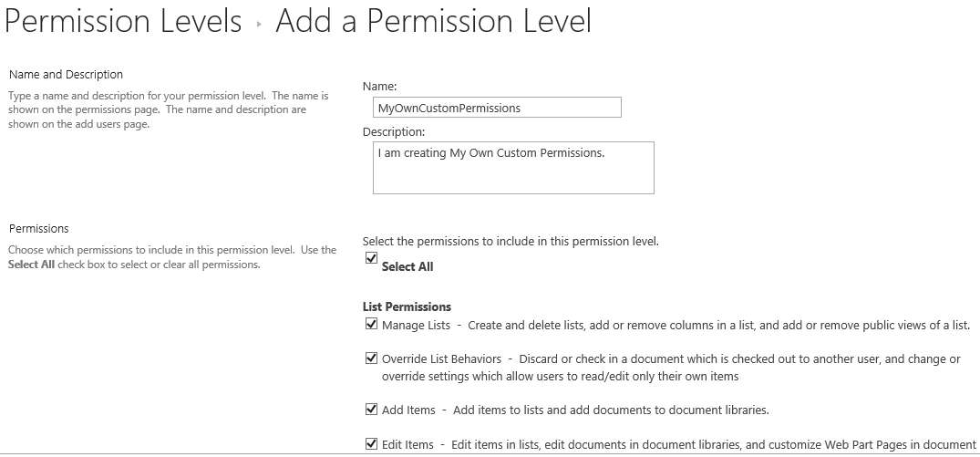Screen dimensions: 980x457
Task: Uncheck the Manage Lists checkbox
Action: pos(371,324)
